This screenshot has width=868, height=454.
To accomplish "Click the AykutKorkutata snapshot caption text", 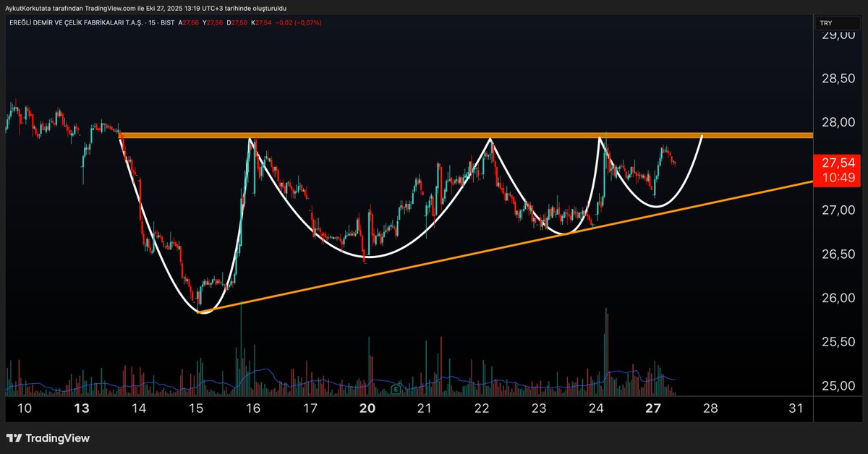I will tap(145, 8).
